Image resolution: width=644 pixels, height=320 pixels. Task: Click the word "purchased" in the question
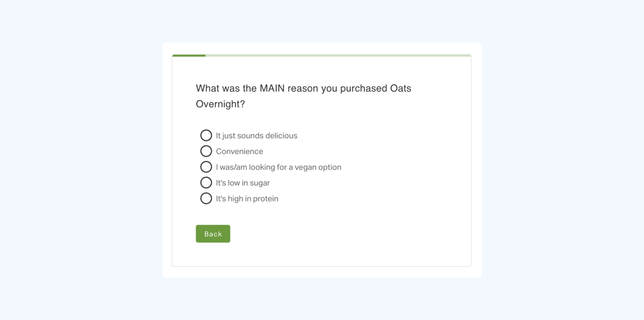point(364,88)
